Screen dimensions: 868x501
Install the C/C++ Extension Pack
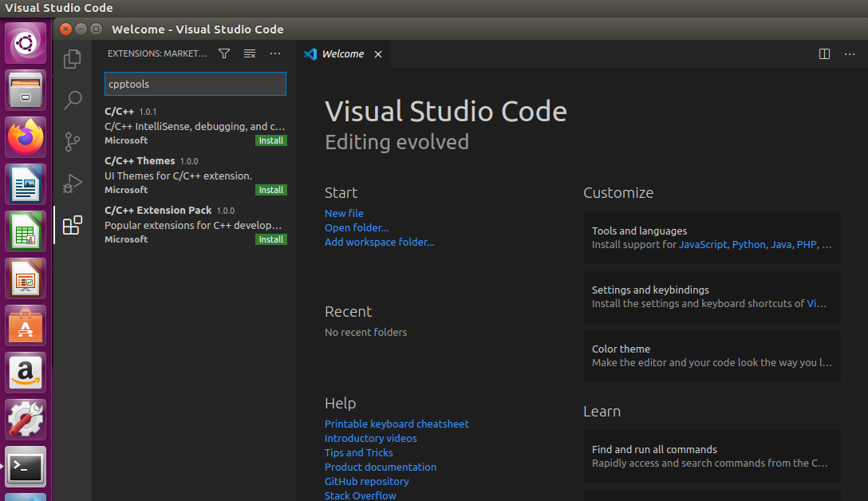click(x=271, y=239)
